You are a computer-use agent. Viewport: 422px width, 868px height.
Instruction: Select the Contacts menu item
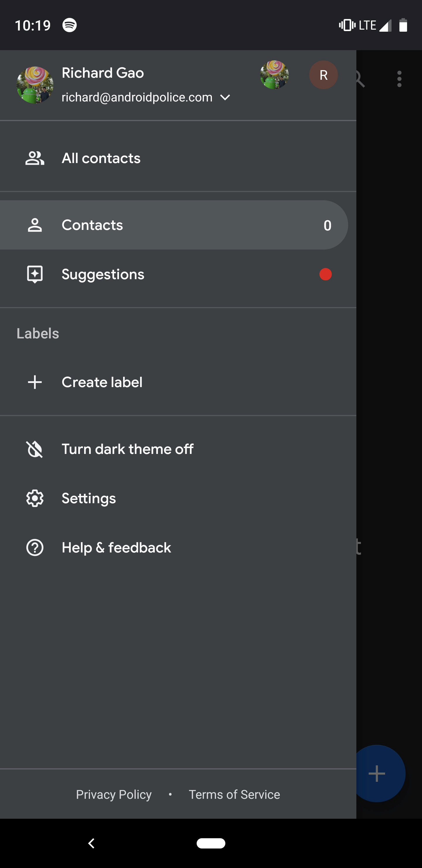tap(92, 225)
